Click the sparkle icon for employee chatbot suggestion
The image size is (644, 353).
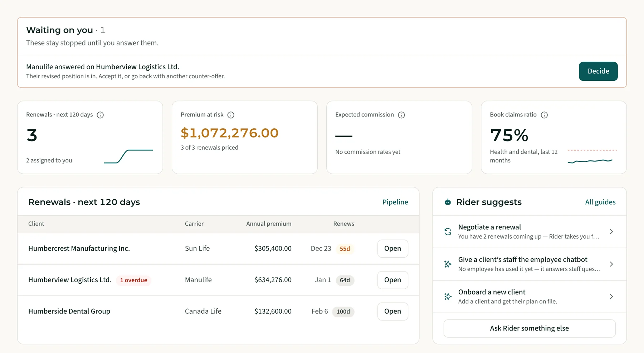pos(448,264)
